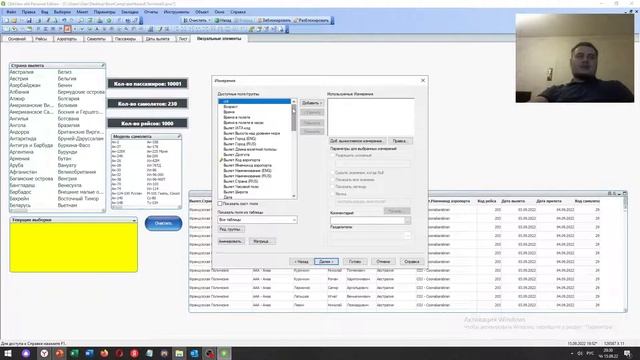Image resolution: width=640 pixels, height=360 pixels.
Task: Click the Search magnifier toolbar icon
Action: click(81, 20)
